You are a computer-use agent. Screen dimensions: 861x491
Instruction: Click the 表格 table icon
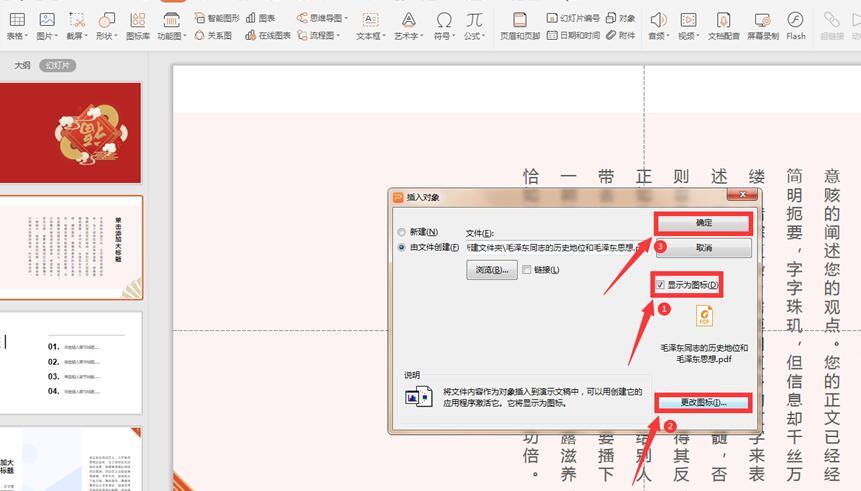16,20
